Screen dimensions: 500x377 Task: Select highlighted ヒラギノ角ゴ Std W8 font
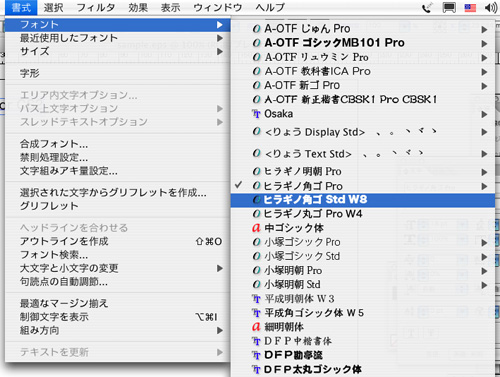click(363, 200)
